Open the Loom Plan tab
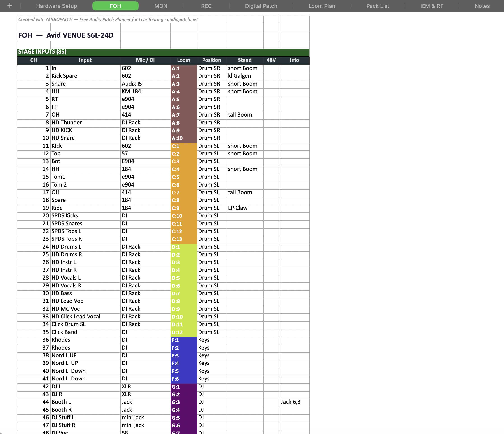Screen dimensions: 504x434 [321, 6]
